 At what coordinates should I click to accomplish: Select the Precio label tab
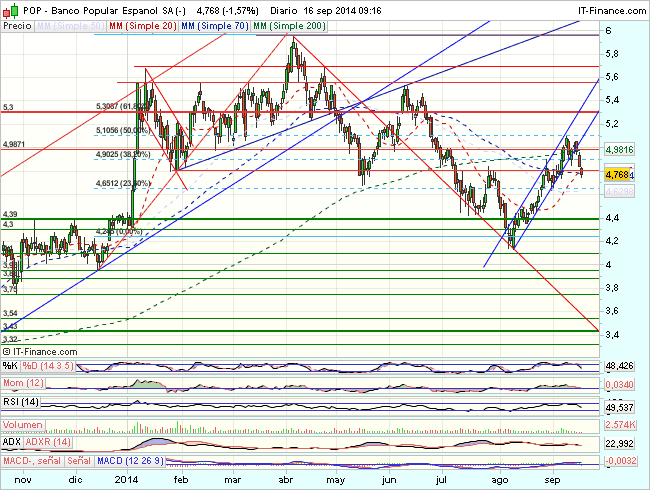click(17, 26)
